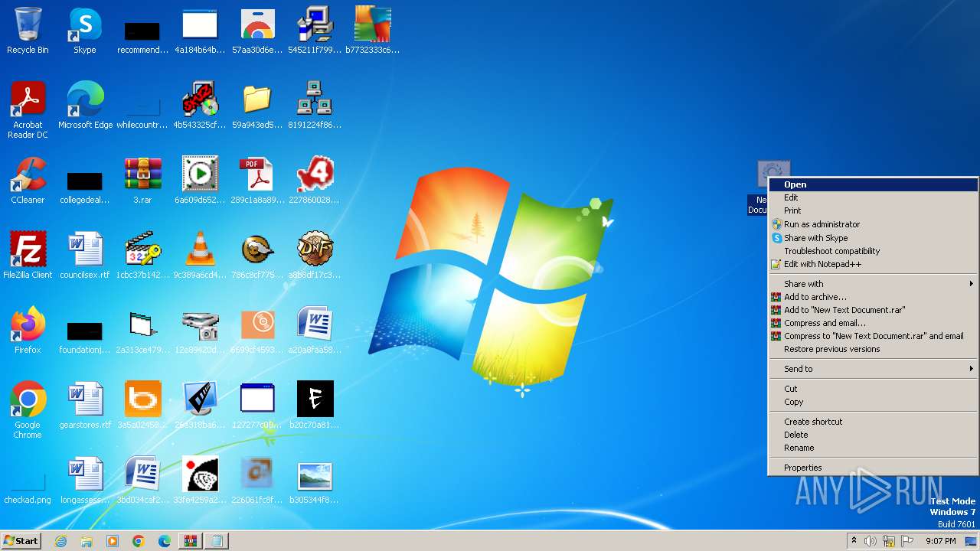
Task: Choose Edit with Notepad++
Action: coord(873,264)
